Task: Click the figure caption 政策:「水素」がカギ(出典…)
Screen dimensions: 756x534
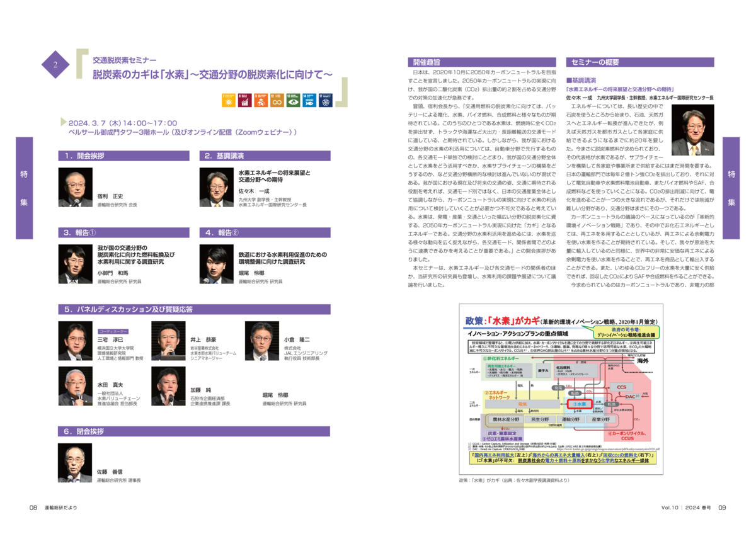Action: (515, 480)
